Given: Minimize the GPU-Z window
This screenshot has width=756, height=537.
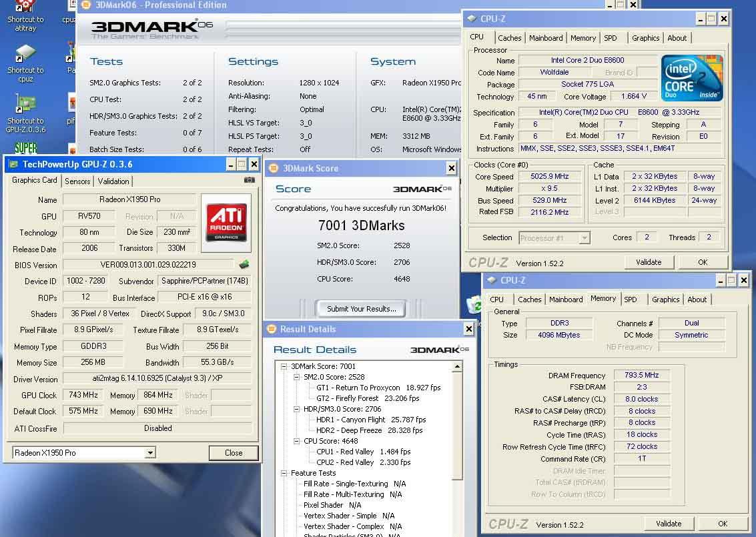Looking at the screenshot, I should point(230,164).
